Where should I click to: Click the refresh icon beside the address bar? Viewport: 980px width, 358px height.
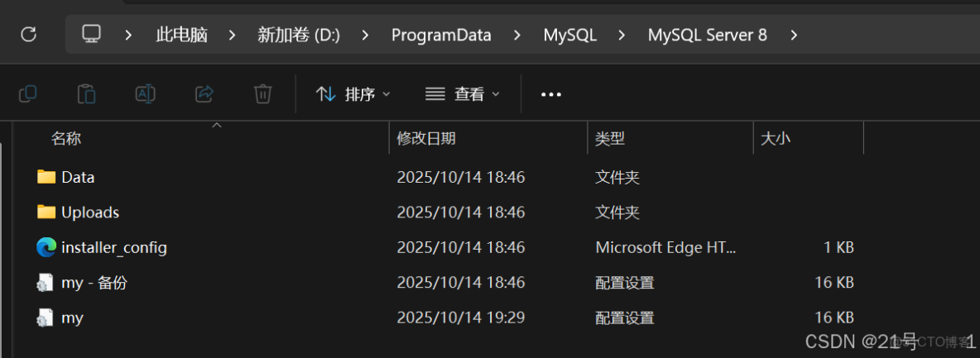[29, 35]
